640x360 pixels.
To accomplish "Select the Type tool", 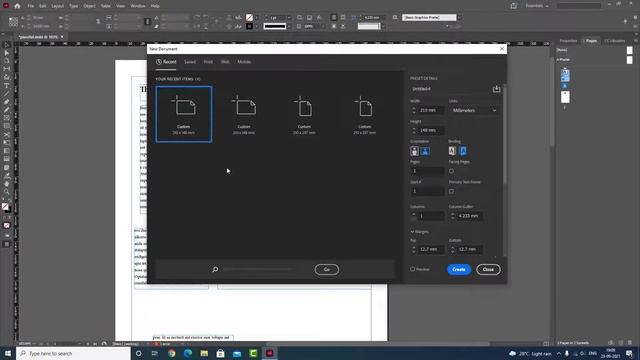I will click(x=7, y=86).
